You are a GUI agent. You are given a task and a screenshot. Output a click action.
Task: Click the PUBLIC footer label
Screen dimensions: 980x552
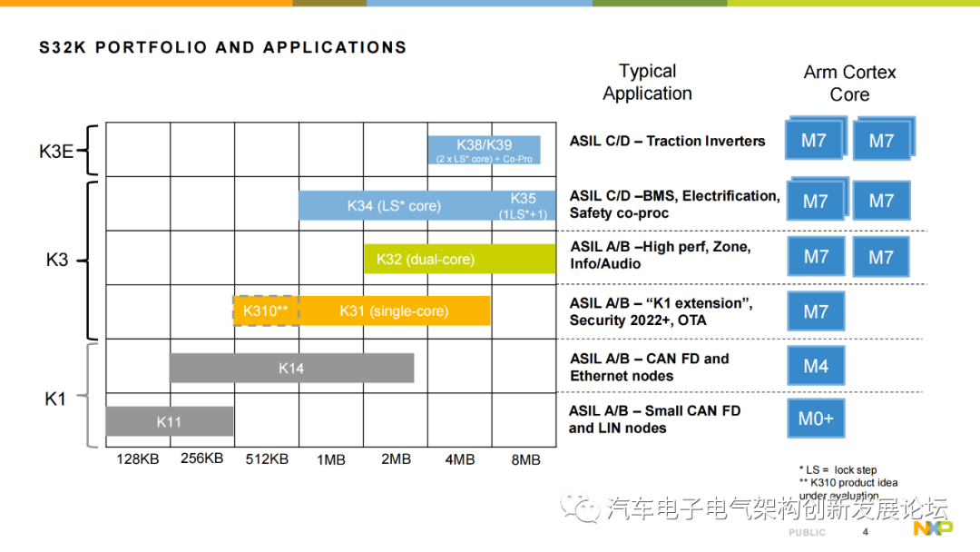click(x=807, y=533)
